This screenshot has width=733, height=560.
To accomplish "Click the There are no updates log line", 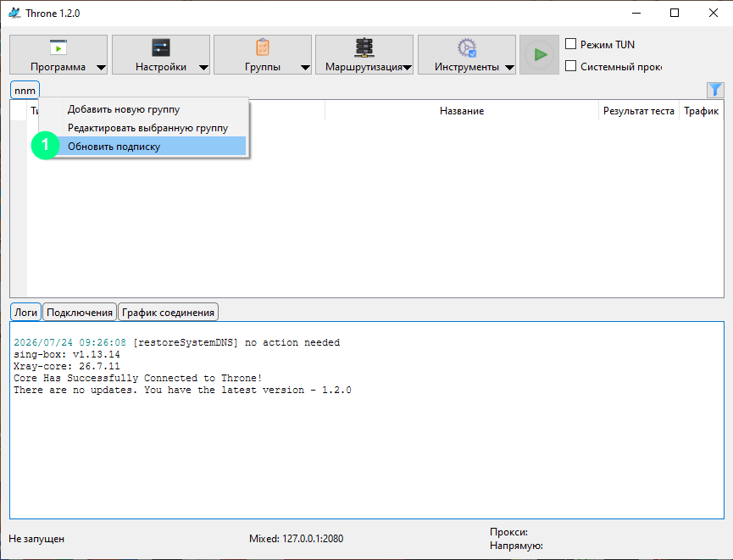I will coord(182,390).
